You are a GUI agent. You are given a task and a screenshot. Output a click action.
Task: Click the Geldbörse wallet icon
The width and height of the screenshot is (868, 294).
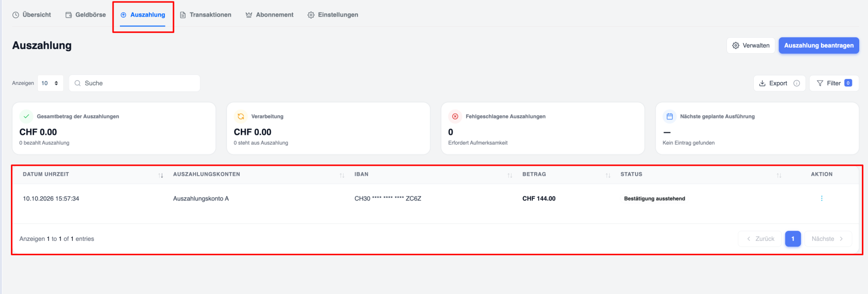(69, 15)
